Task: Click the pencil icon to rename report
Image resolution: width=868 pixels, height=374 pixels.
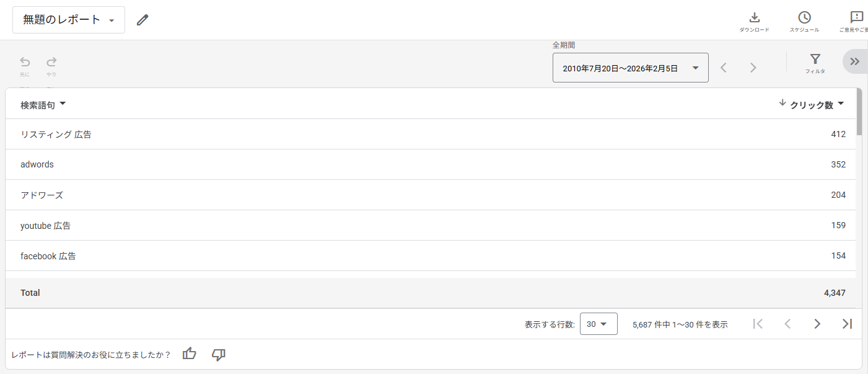Action: pos(142,20)
